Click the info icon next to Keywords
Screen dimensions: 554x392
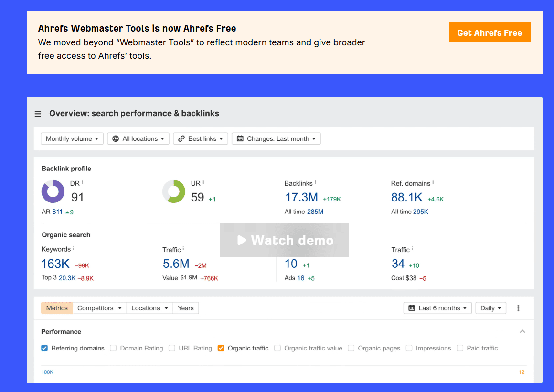74,248
